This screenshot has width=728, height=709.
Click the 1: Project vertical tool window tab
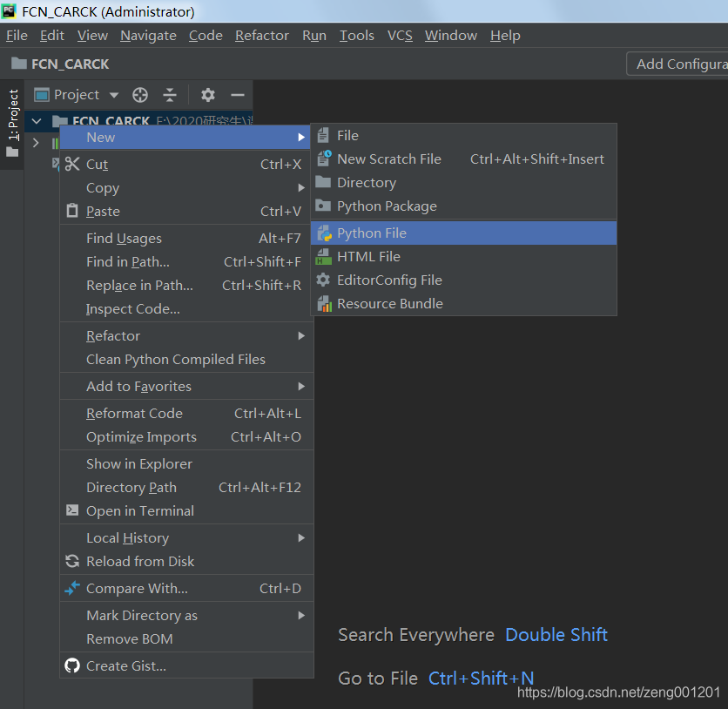13,122
